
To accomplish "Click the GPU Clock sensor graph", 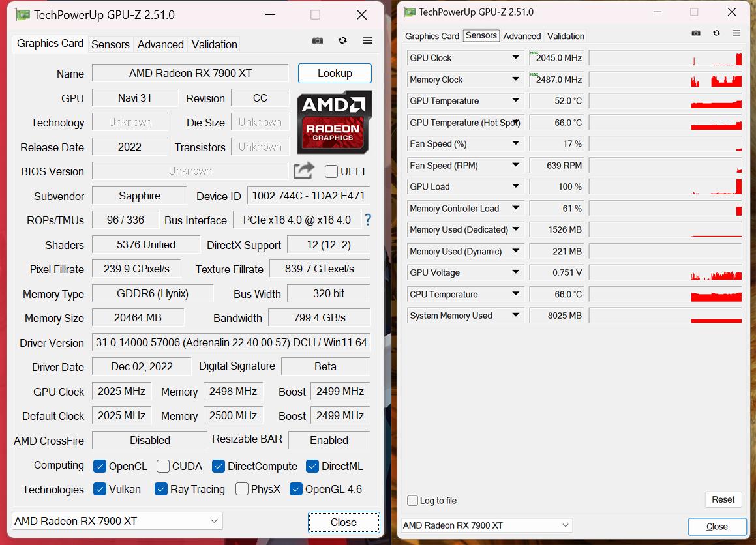I will click(x=665, y=58).
